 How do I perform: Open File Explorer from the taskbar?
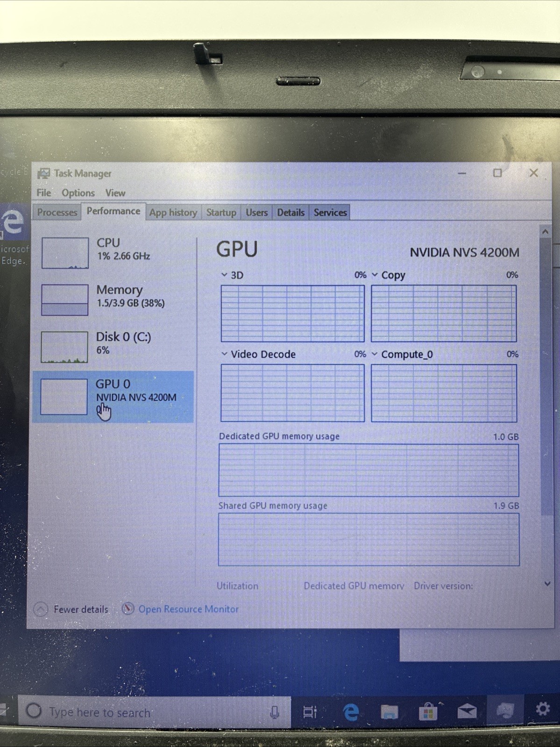point(389,711)
